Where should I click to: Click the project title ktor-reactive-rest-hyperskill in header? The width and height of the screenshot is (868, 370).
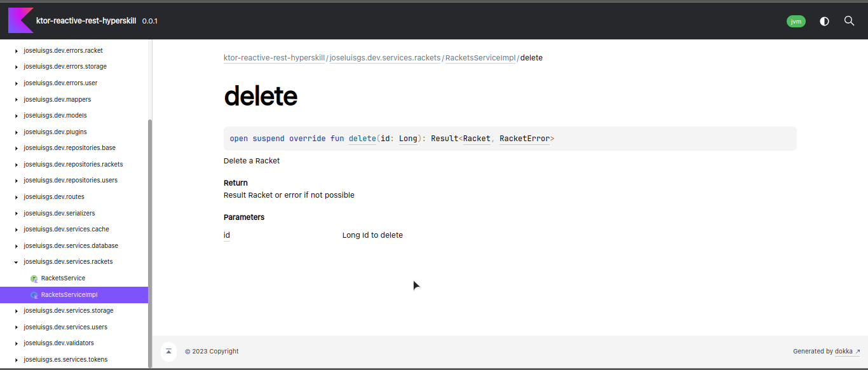pos(86,21)
